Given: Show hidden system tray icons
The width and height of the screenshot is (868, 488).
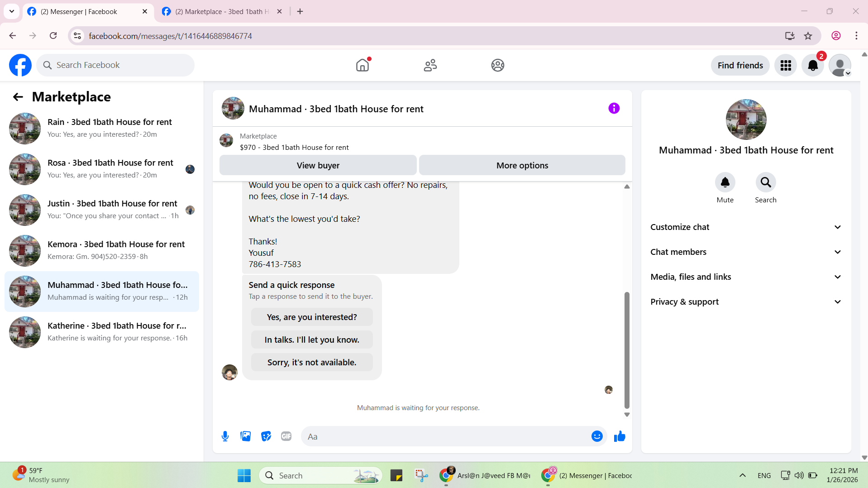Looking at the screenshot, I should click(x=743, y=476).
